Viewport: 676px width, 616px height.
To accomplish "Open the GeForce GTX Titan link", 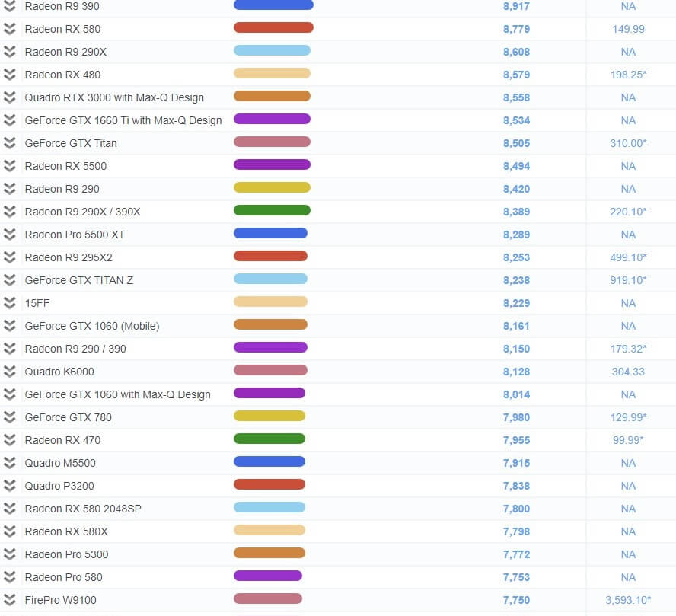I will click(x=71, y=143).
